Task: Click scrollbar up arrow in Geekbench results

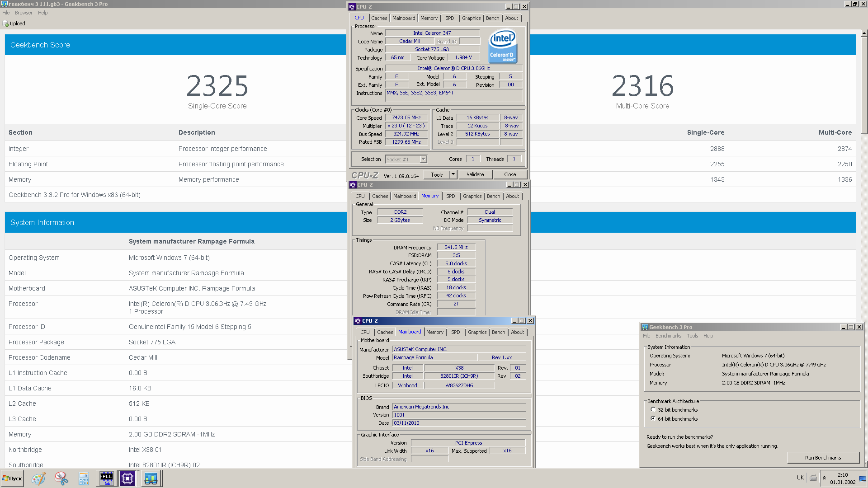Action: coord(864,33)
